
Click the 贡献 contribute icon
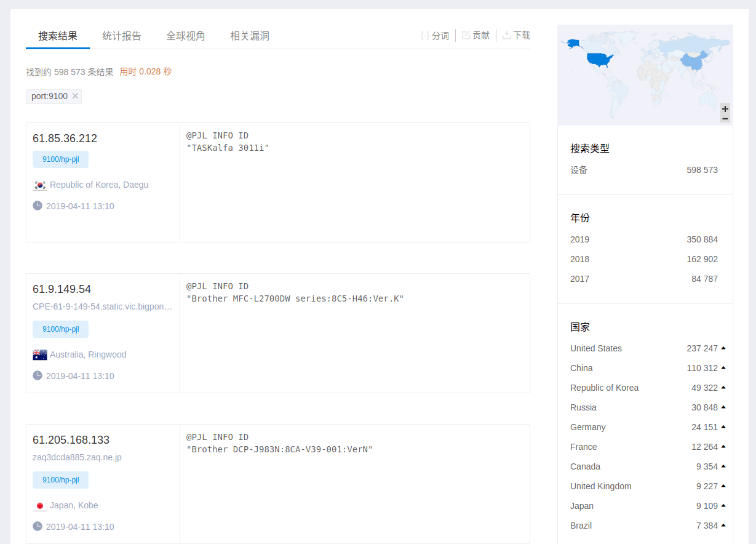(x=466, y=36)
